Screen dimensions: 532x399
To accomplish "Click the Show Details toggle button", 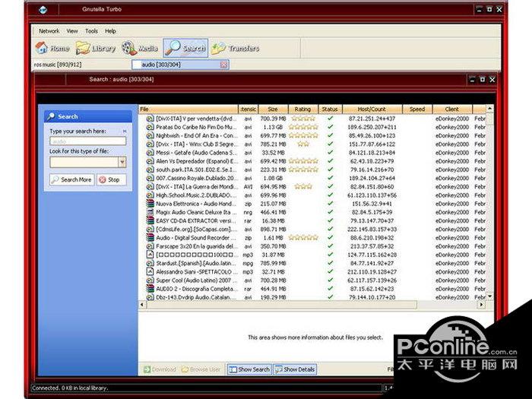I will click(x=295, y=369).
